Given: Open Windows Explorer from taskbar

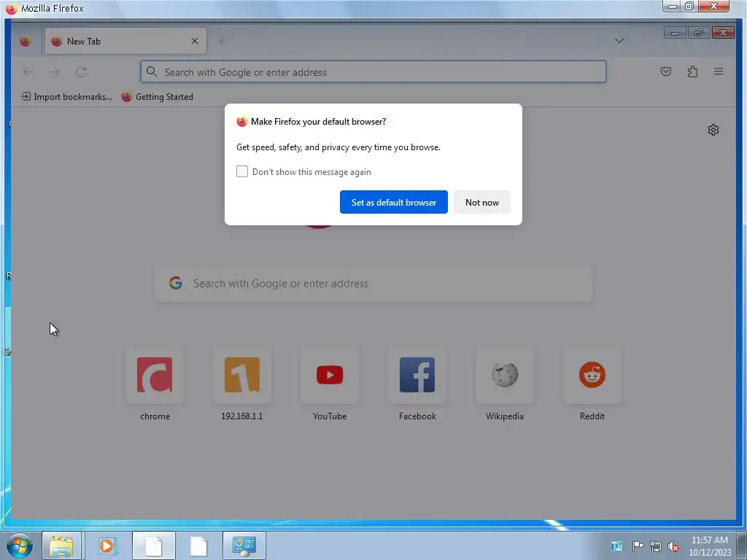Looking at the screenshot, I should pos(62,545).
